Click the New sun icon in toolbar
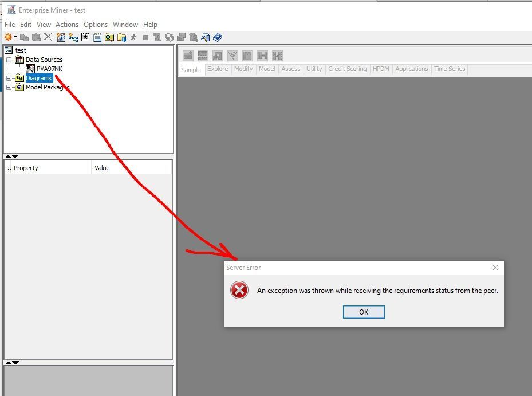 (8, 37)
